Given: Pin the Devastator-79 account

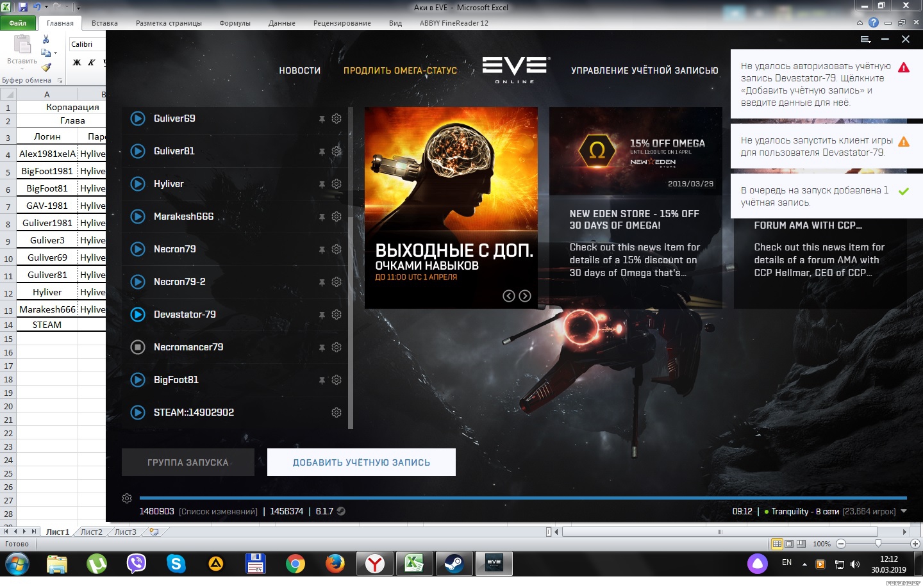Looking at the screenshot, I should click(x=322, y=315).
